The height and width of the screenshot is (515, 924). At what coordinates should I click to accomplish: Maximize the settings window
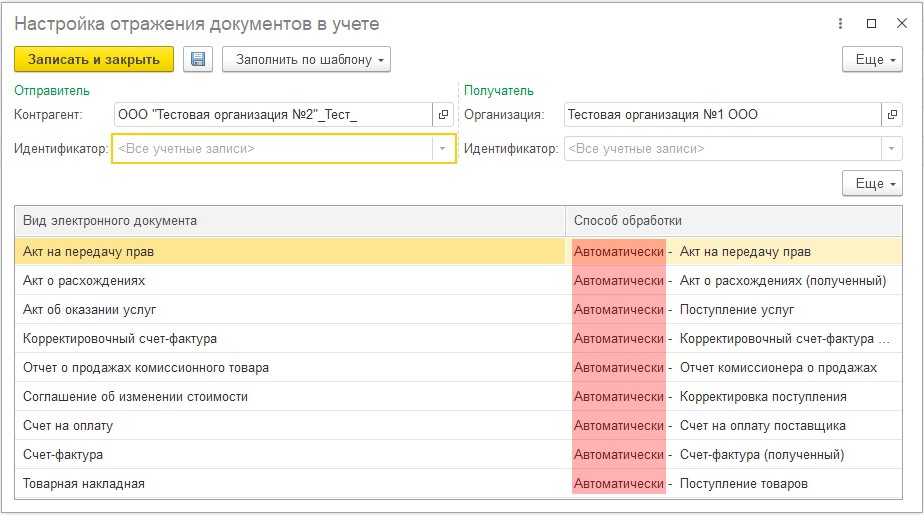click(871, 24)
